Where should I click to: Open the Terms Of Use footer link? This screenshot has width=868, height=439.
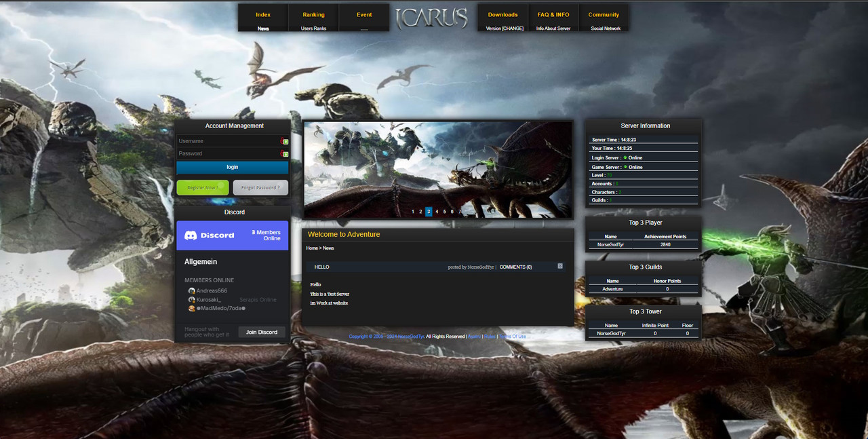click(x=513, y=337)
